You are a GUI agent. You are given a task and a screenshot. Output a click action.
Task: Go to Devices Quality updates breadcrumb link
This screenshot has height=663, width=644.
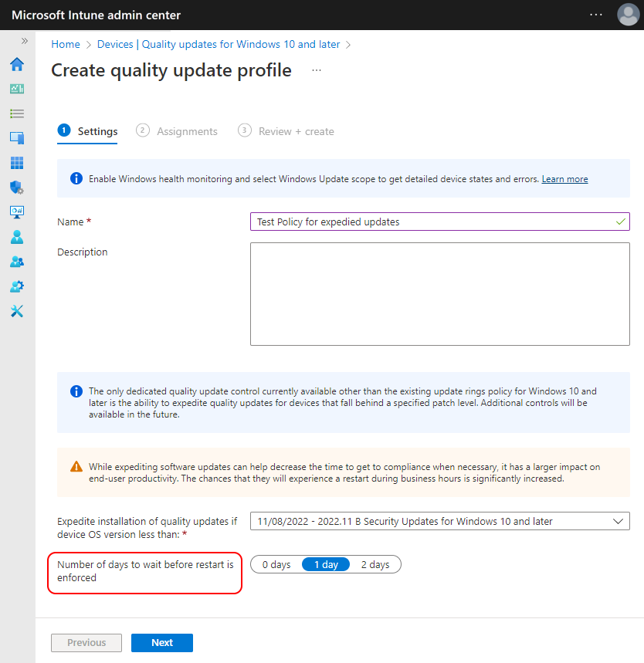pos(219,45)
